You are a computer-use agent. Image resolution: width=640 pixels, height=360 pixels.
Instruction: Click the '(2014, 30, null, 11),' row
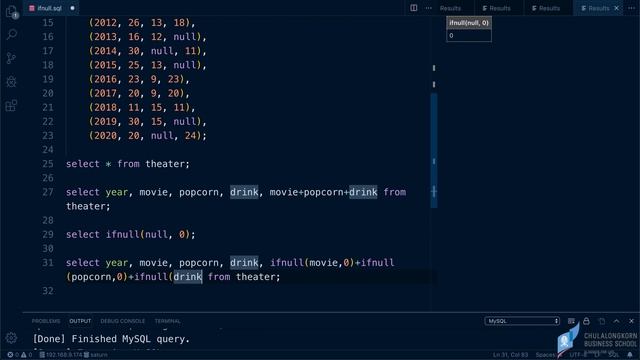tap(148, 51)
